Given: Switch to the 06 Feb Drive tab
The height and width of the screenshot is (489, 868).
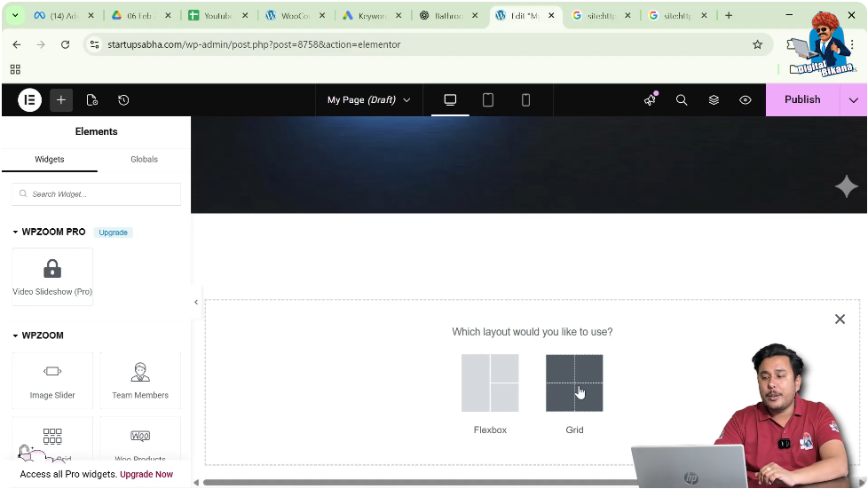Looking at the screenshot, I should point(141,15).
